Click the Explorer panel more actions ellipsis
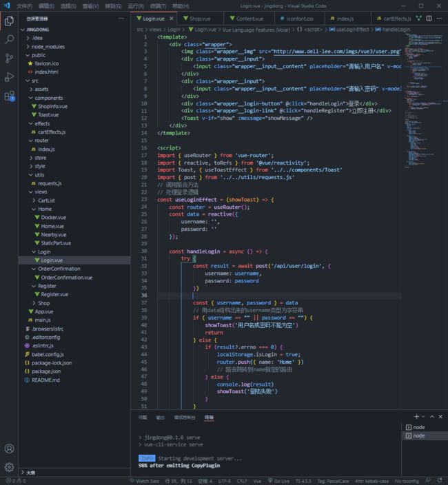Screen dimensions: 448x485 (121, 19)
